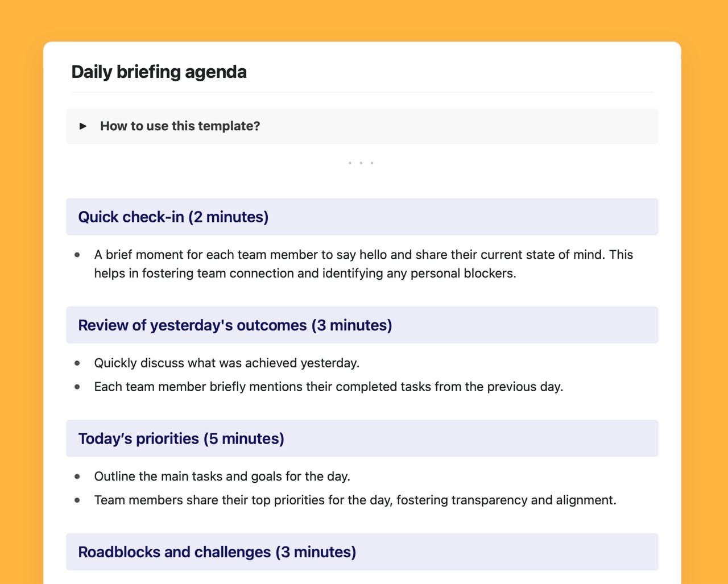Click the bullet beside 'Outline the main tasks and goals'

point(78,476)
